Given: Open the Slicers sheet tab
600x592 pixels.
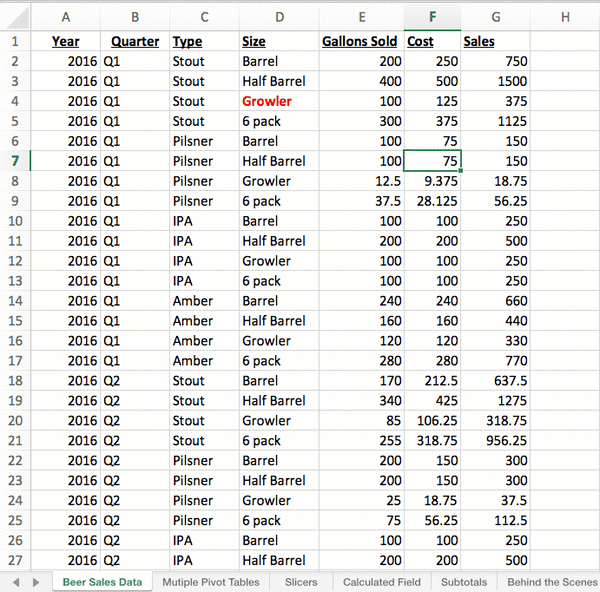Looking at the screenshot, I should pos(301,582).
